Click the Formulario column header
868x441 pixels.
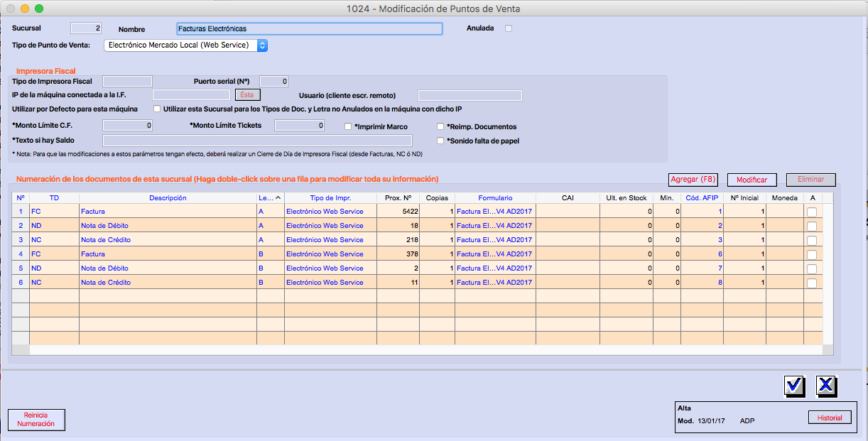coord(495,198)
